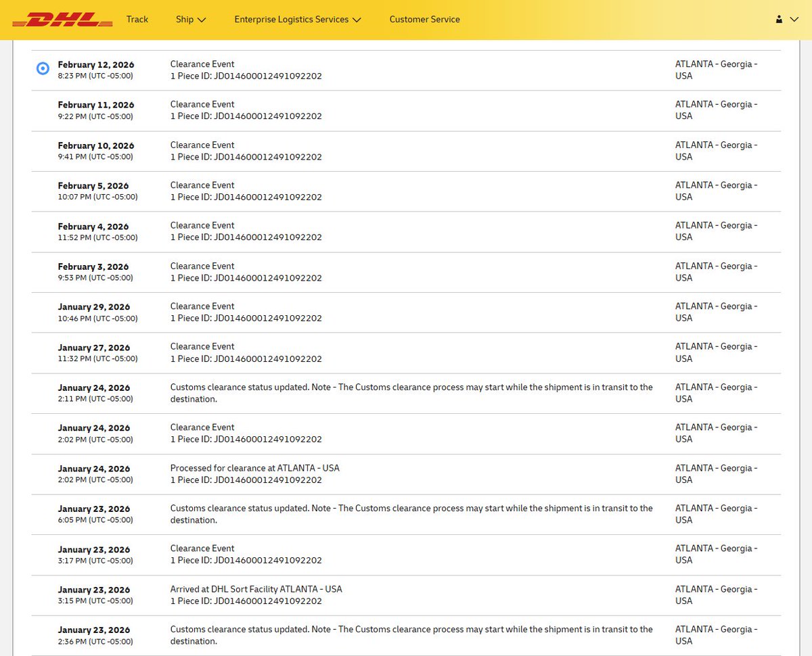Click customs status note at 2:11 PM January 24
The image size is (812, 656).
(x=411, y=393)
